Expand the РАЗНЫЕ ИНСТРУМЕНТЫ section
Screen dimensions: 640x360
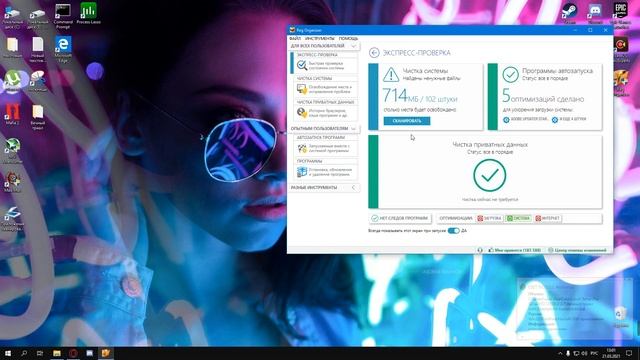coord(353,187)
